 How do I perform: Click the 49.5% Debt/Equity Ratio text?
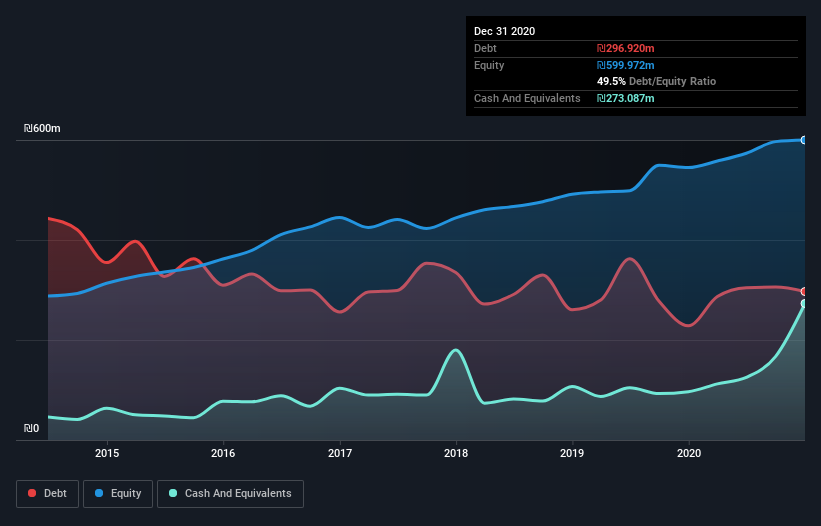pyautogui.click(x=657, y=81)
